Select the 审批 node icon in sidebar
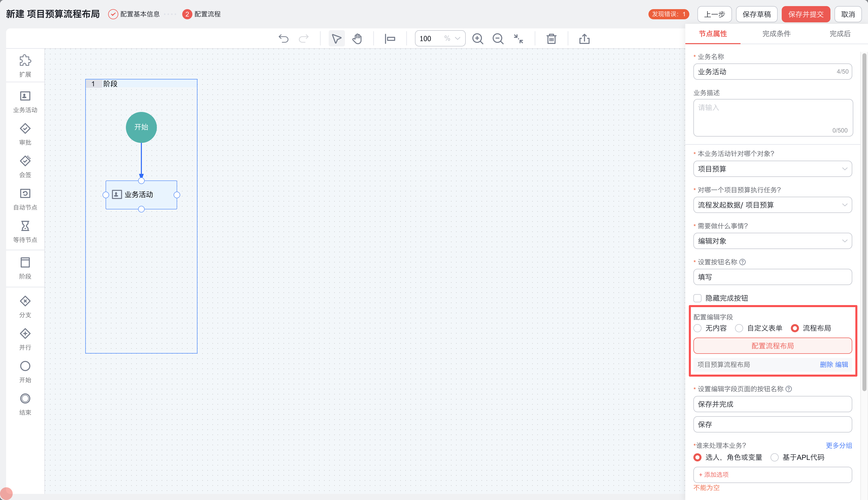The height and width of the screenshot is (500, 868). pos(25,129)
